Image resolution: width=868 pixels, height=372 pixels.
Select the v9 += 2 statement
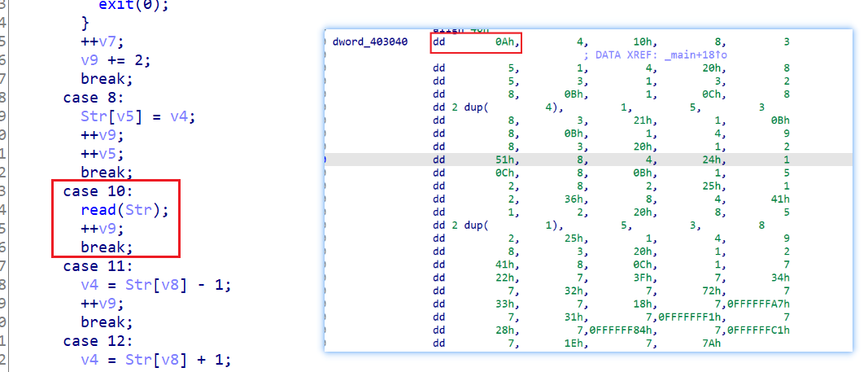(x=114, y=61)
